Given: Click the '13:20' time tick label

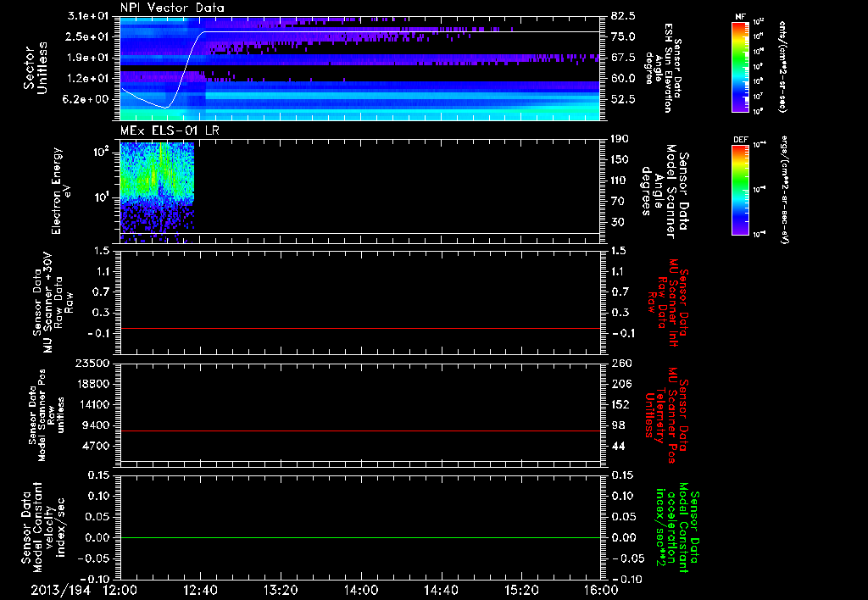Looking at the screenshot, I should [x=281, y=590].
